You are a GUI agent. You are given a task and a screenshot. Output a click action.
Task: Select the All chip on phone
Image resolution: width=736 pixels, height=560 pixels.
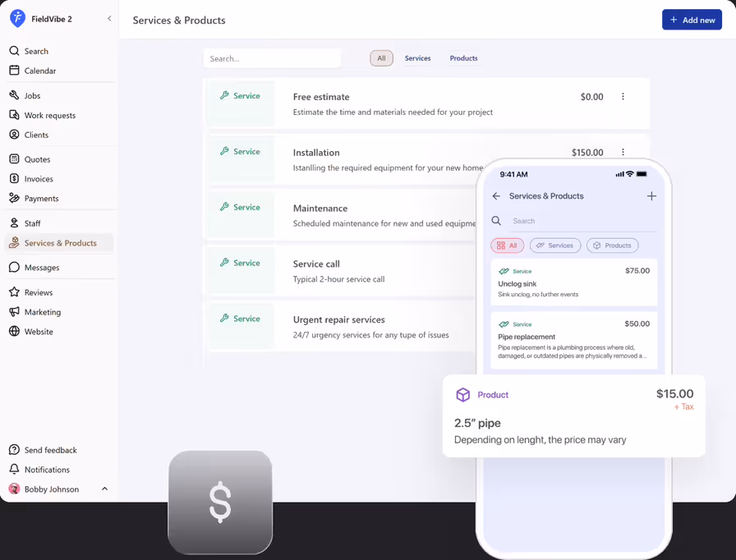tap(508, 246)
